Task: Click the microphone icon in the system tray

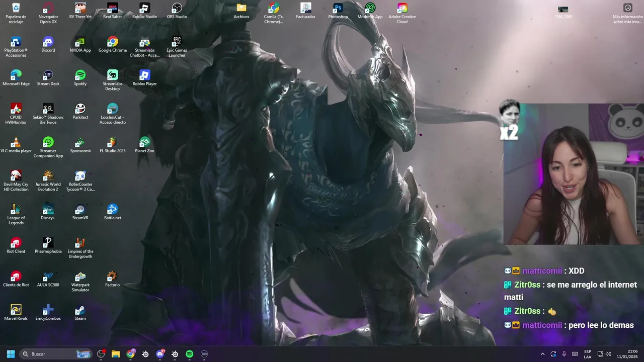Action: [564, 354]
